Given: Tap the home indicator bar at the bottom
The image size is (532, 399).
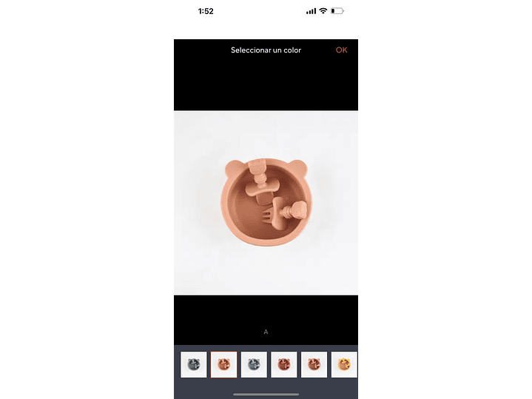Looking at the screenshot, I should pos(266,395).
